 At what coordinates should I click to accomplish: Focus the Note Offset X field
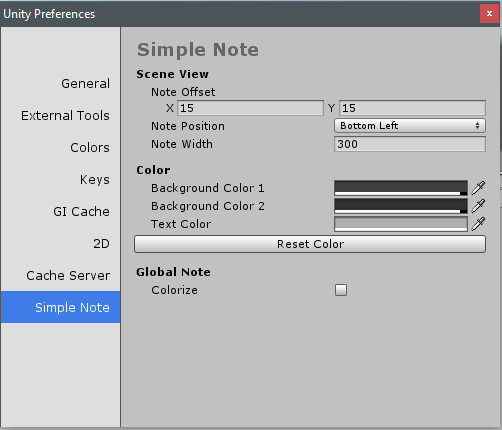coord(250,108)
